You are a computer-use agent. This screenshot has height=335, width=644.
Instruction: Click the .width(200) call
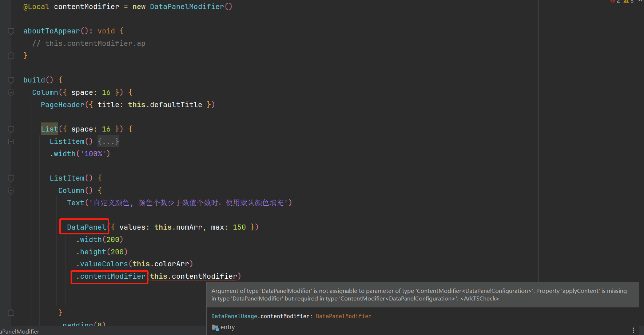100,240
